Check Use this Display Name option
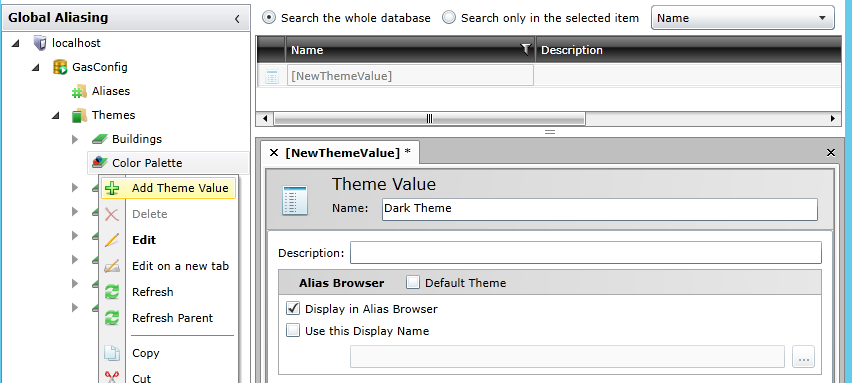This screenshot has width=852, height=383. click(x=293, y=330)
